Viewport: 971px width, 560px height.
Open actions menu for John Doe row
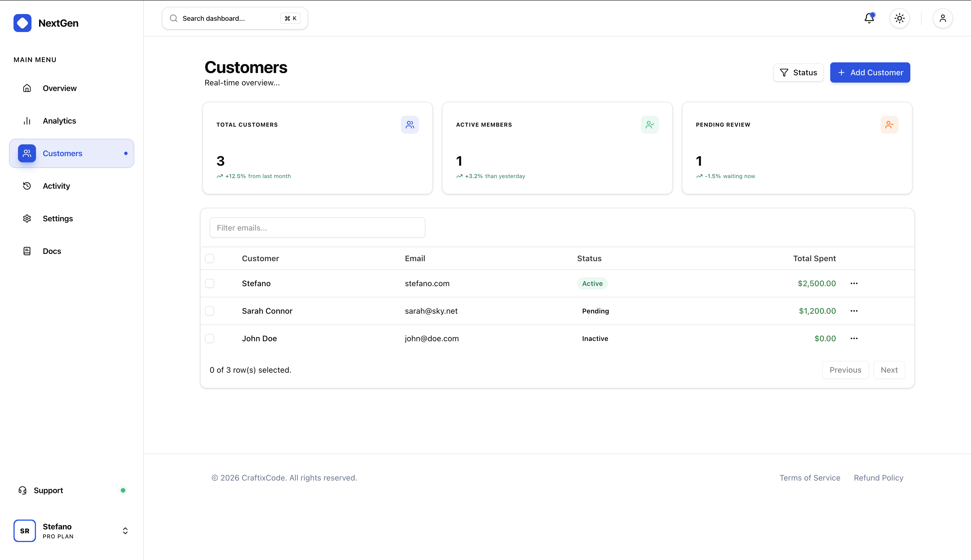click(x=854, y=338)
